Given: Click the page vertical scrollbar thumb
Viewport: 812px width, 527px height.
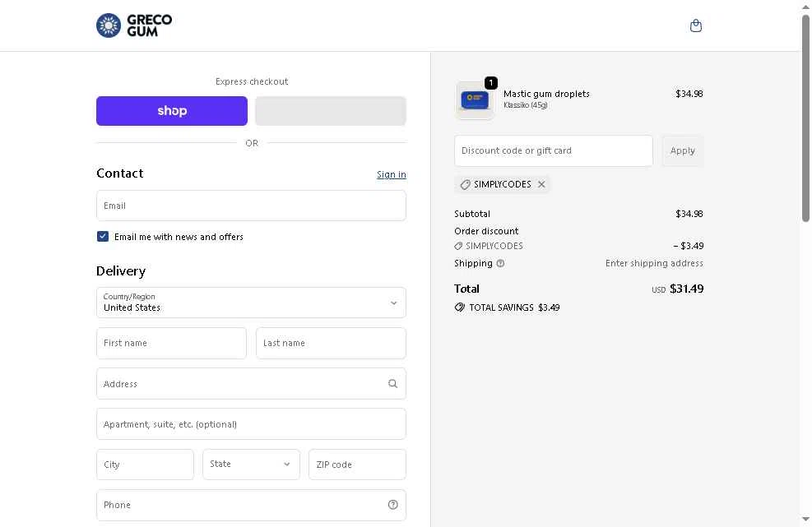Looking at the screenshot, I should tap(805, 118).
